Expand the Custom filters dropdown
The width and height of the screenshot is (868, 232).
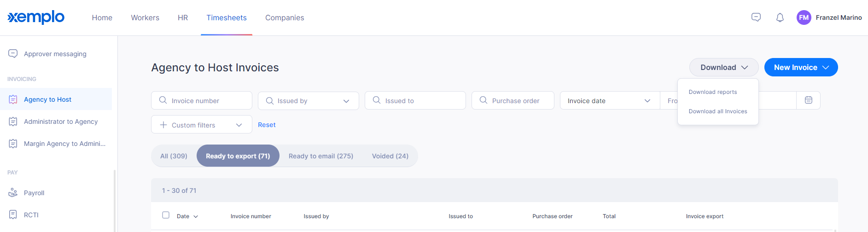click(x=202, y=125)
